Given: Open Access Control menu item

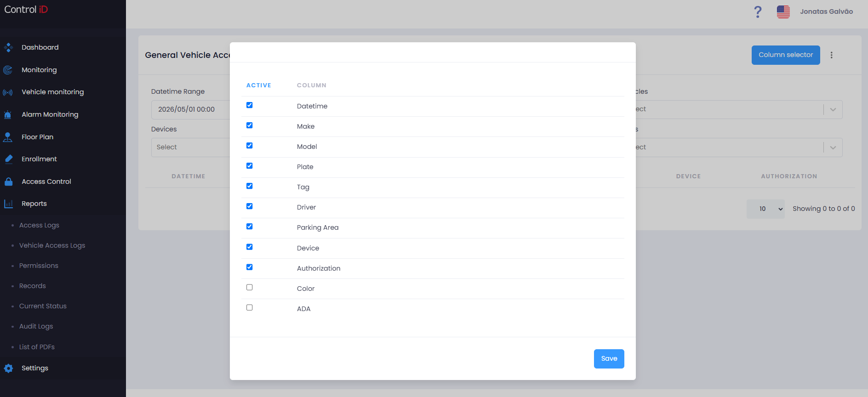Looking at the screenshot, I should pyautogui.click(x=46, y=181).
